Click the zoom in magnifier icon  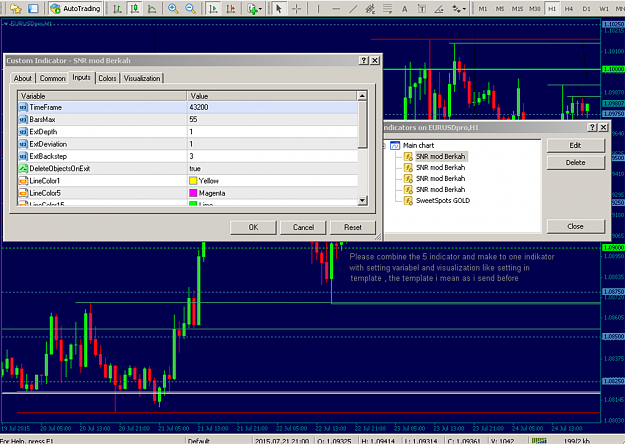pyautogui.click(x=173, y=8)
